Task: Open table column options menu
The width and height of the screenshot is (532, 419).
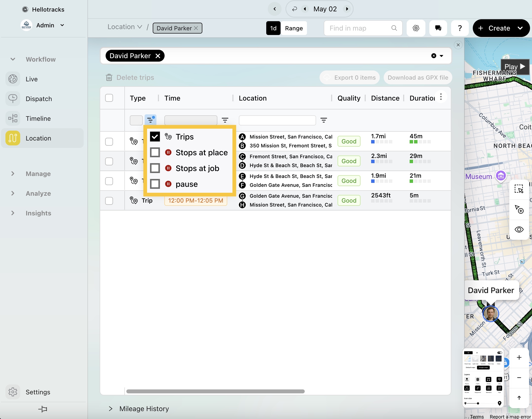Action: [441, 97]
